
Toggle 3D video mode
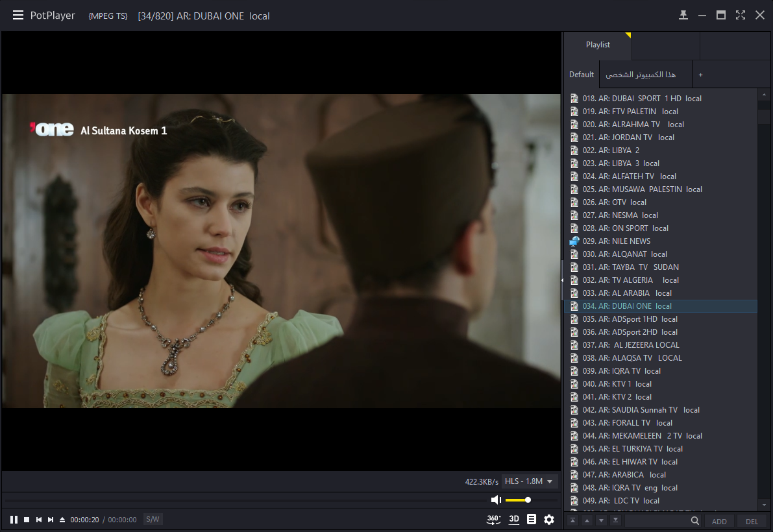coord(514,519)
